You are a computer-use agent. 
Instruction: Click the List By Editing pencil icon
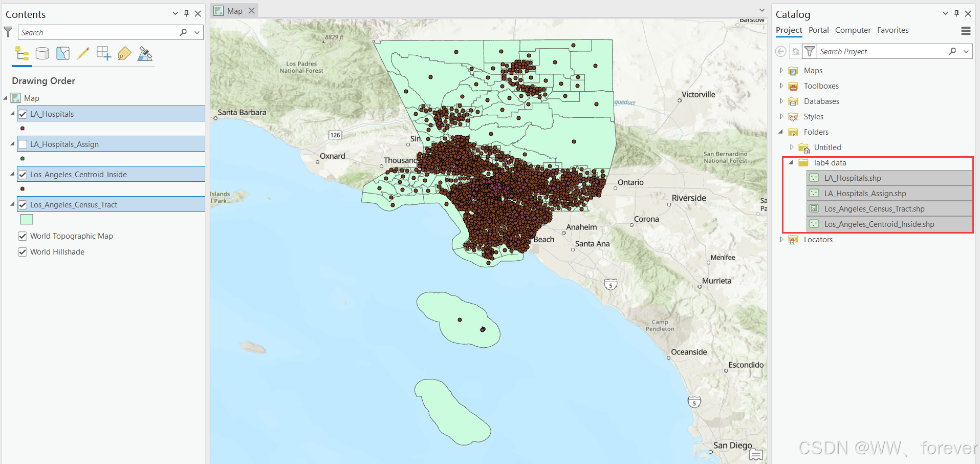[x=83, y=53]
